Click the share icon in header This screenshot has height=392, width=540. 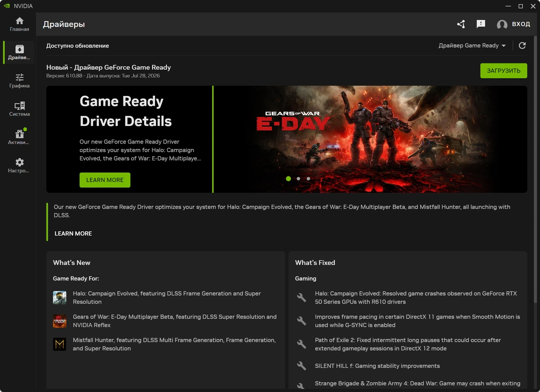[461, 24]
